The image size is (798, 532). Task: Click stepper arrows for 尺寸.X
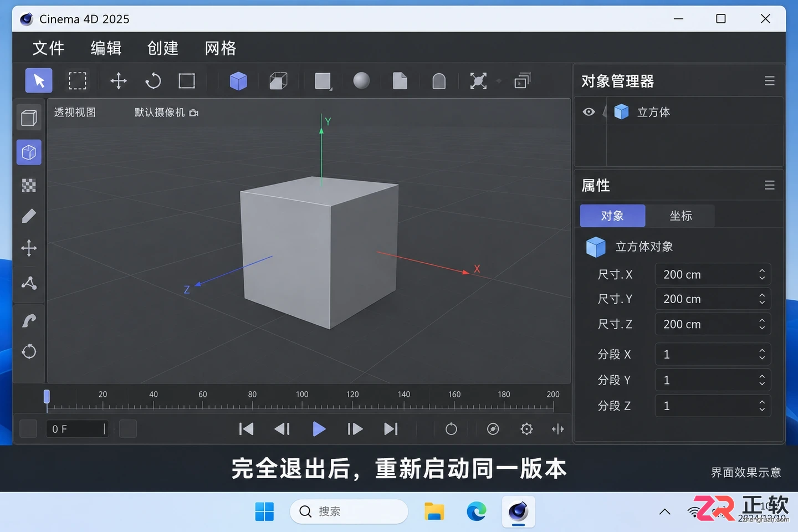pyautogui.click(x=762, y=274)
